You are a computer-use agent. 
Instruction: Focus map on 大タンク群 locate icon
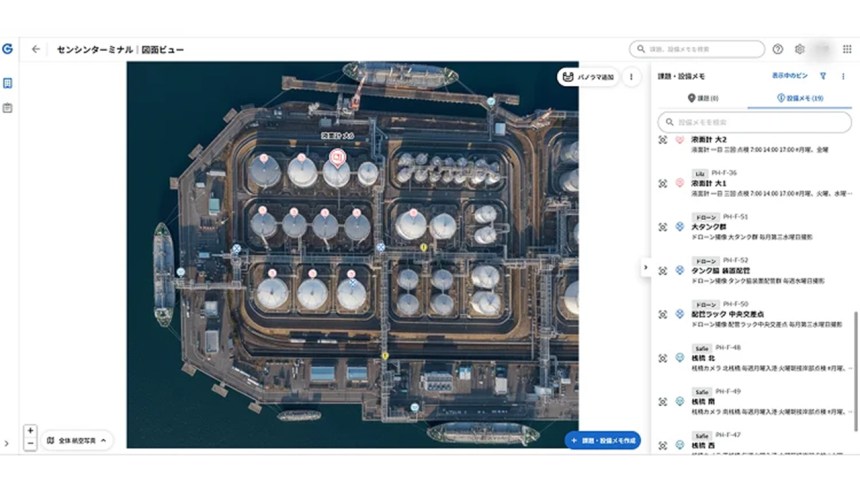[x=663, y=227]
